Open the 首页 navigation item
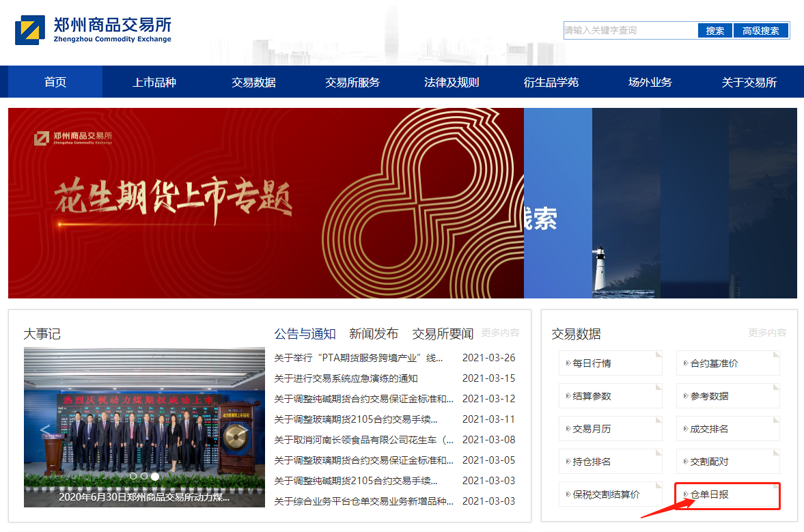The height and width of the screenshot is (532, 804). pos(55,82)
